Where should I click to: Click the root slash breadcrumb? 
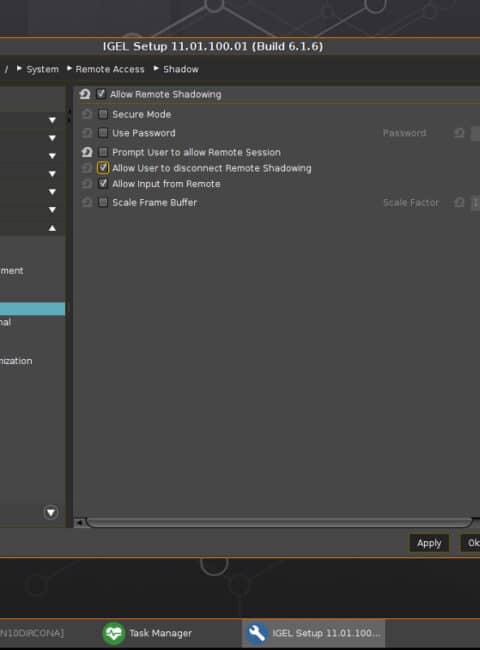coord(6,69)
